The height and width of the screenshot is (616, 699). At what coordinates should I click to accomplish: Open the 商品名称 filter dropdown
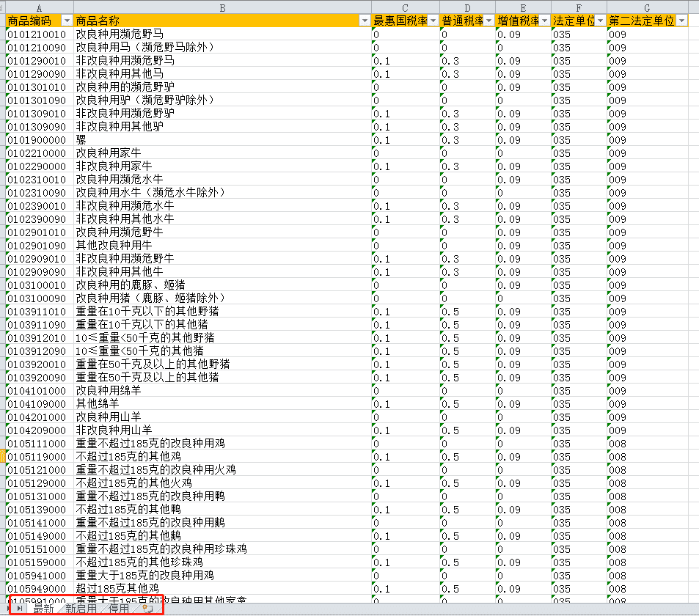coord(365,21)
